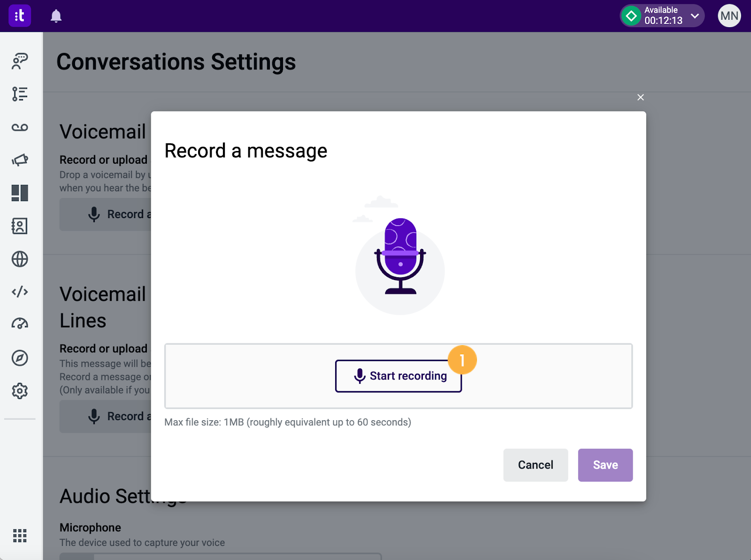Open the megaphone campaigns icon
Viewport: 751px width, 560px height.
point(20,160)
